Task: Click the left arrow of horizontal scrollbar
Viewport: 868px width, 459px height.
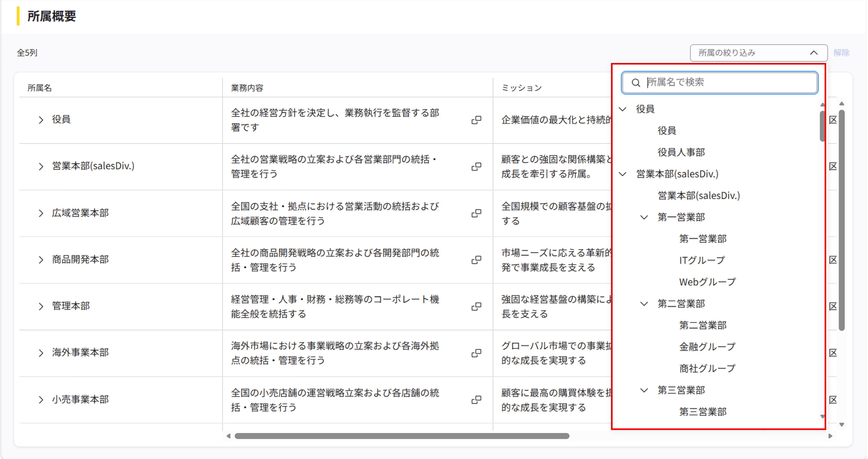Action: (x=228, y=436)
